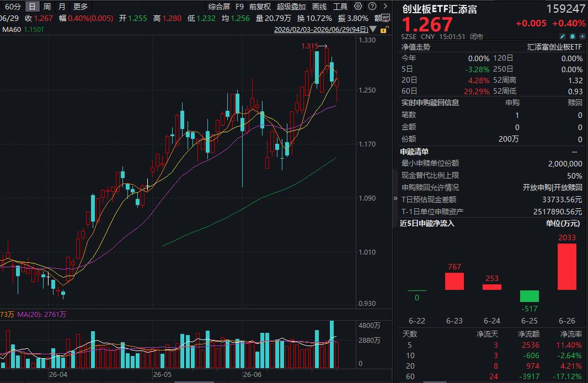
Task: Click 最小申赎单位份额 value 2,000,000
Action: coord(565,164)
